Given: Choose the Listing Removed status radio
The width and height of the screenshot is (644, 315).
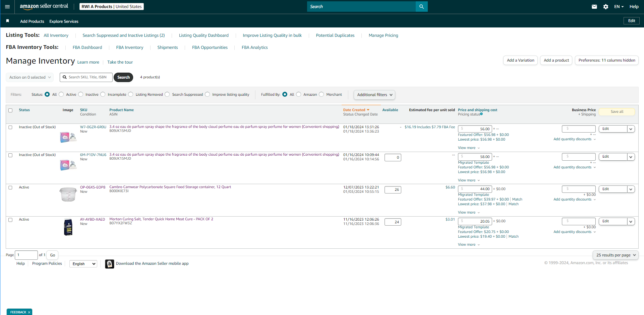Looking at the screenshot, I should [131, 94].
